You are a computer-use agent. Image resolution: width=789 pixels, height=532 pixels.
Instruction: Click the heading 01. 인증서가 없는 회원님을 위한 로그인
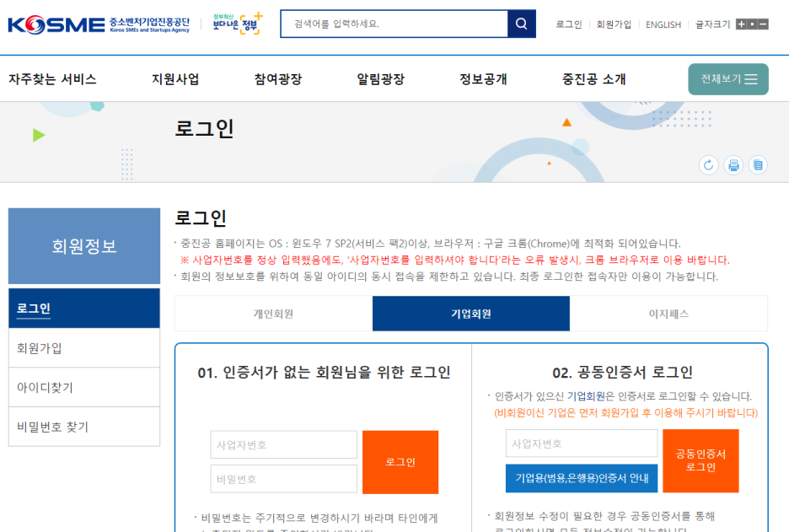[x=324, y=373]
